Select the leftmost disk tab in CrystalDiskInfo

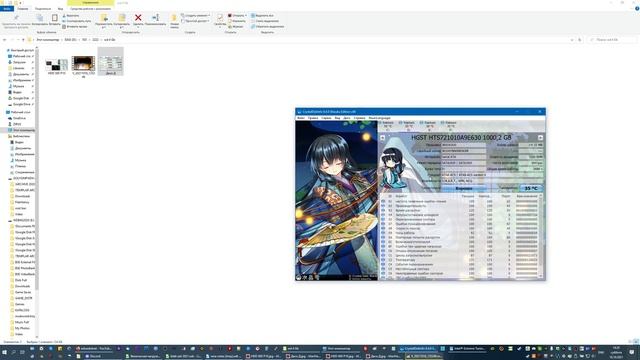(388, 125)
